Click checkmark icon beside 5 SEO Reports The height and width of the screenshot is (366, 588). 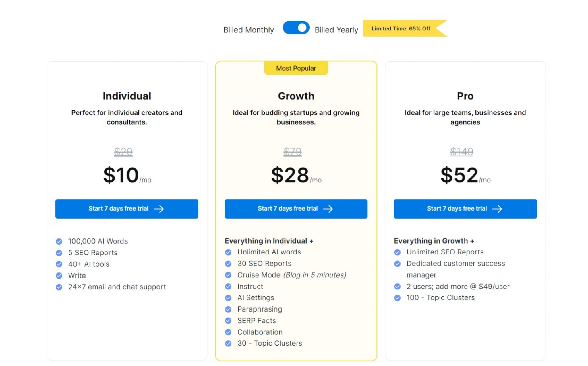pos(59,253)
